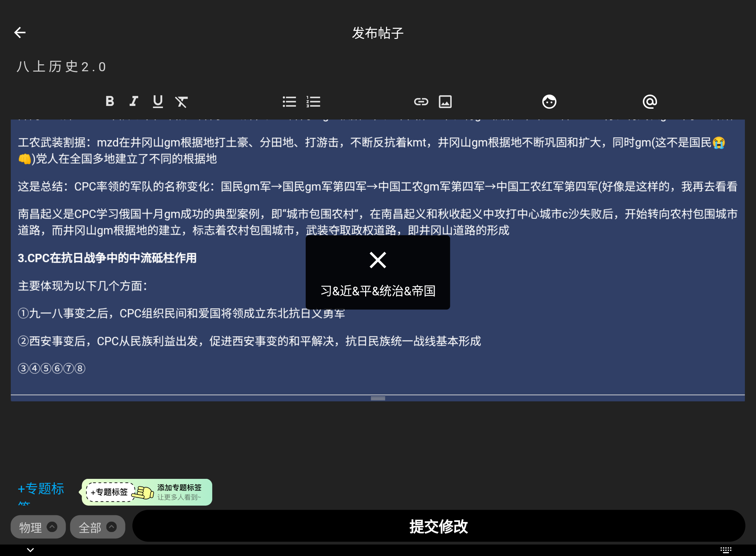
Task: Toggle bold formatting
Action: tap(110, 101)
